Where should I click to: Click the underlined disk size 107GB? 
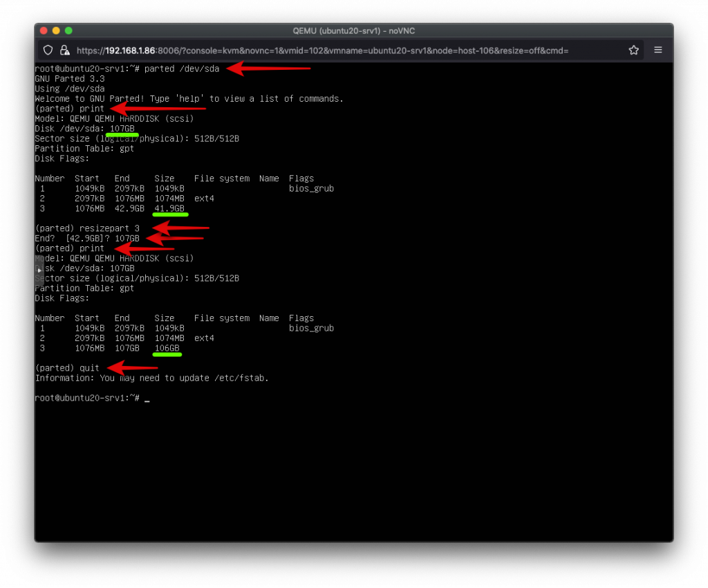coord(122,129)
